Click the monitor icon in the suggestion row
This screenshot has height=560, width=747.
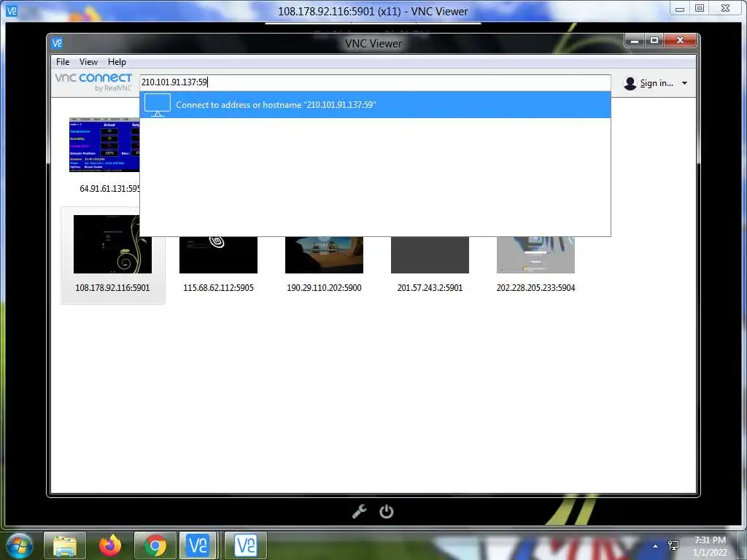pos(158,105)
